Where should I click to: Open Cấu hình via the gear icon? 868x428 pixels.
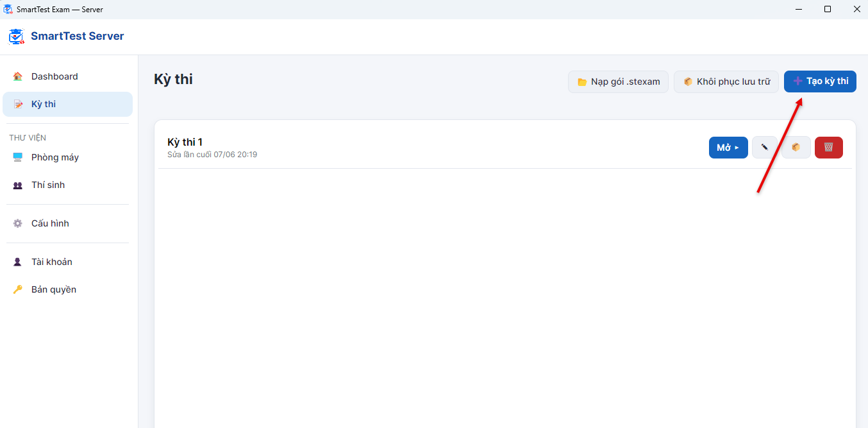18,223
